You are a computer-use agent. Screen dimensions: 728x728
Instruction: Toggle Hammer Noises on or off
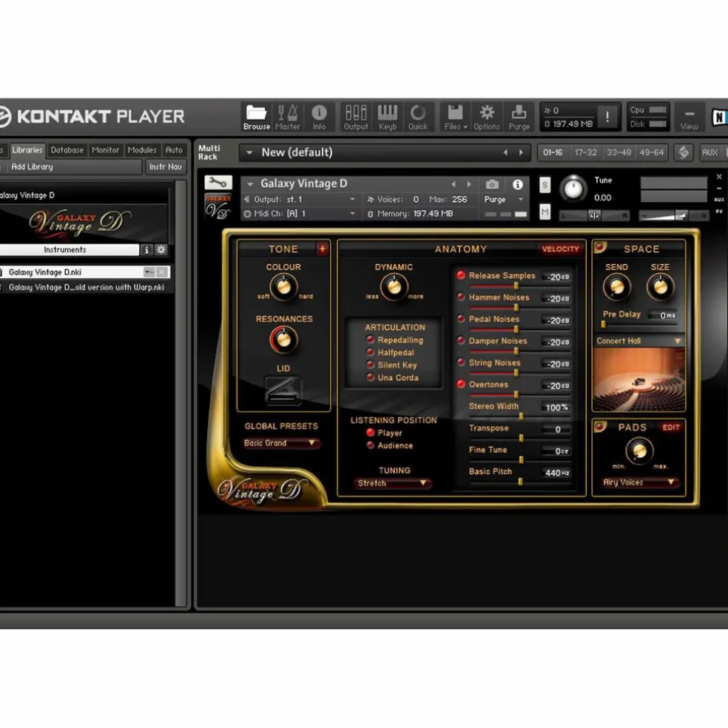(x=461, y=297)
